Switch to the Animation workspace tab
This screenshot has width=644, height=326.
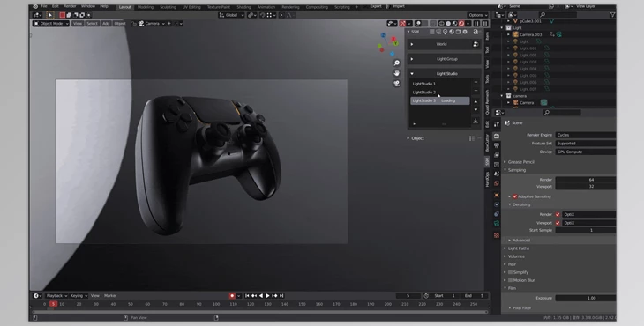click(266, 7)
